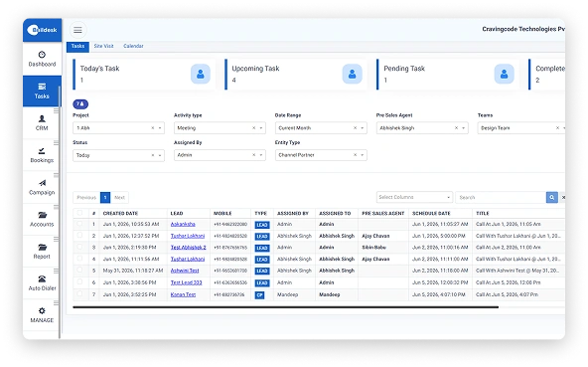588x367 pixels.
Task: Click Upcoming Task user icon
Action: pyautogui.click(x=353, y=74)
